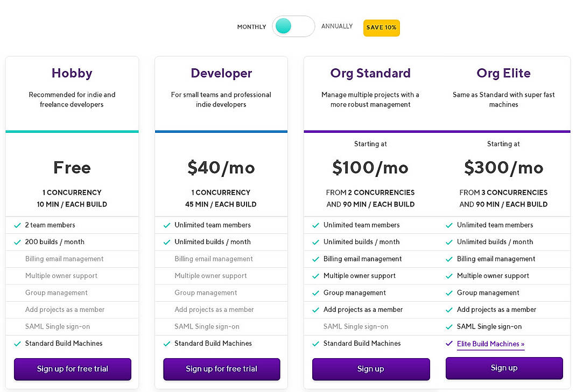Screen dimensions: 576x392
Task: Click "Sign up for free trial" under Developer
Action: coord(221,369)
